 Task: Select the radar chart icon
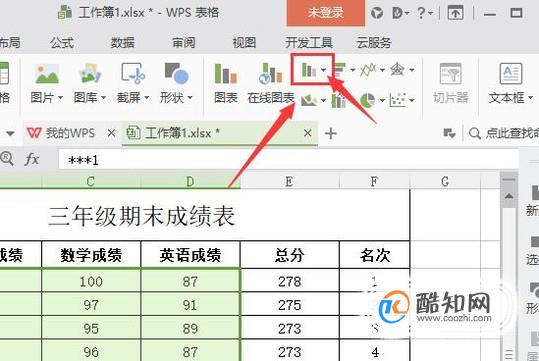tap(397, 70)
